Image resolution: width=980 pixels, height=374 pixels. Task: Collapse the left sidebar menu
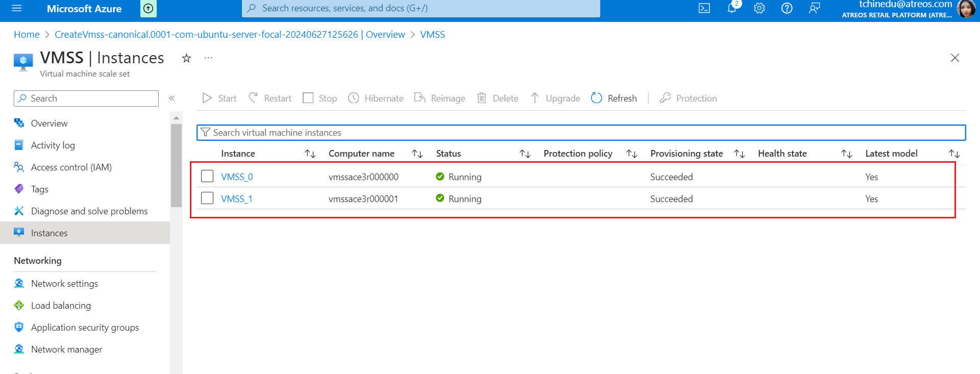tap(172, 98)
